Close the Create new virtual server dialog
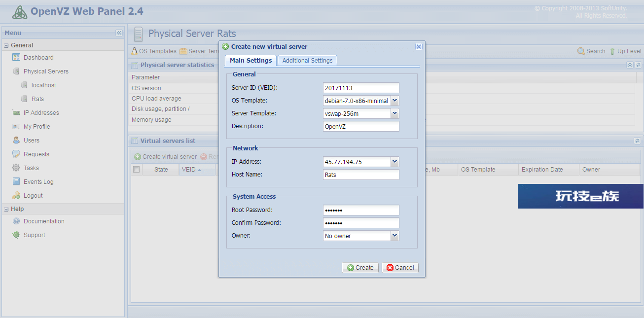Viewport: 644px width, 318px height. pos(419,47)
